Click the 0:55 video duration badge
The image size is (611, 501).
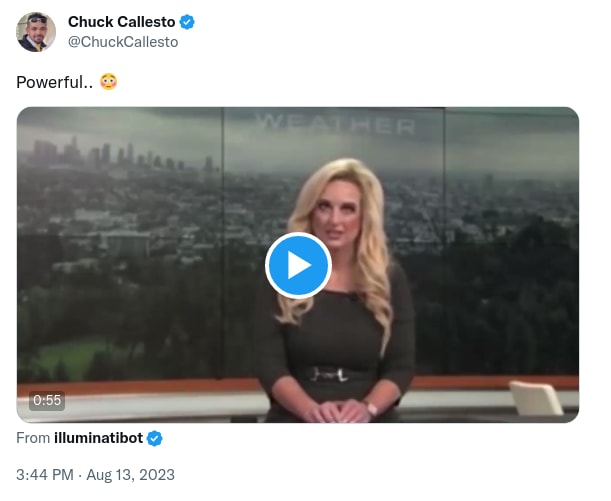(x=47, y=400)
